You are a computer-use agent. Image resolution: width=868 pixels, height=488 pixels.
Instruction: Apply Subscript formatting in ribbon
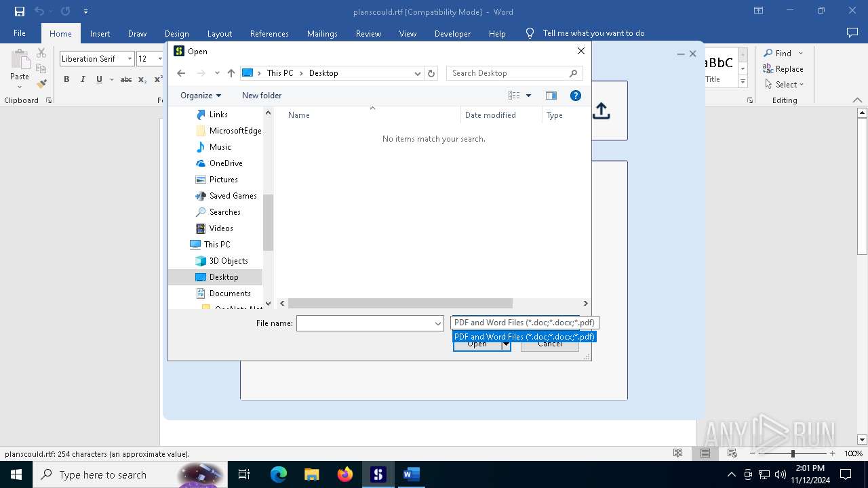(142, 79)
